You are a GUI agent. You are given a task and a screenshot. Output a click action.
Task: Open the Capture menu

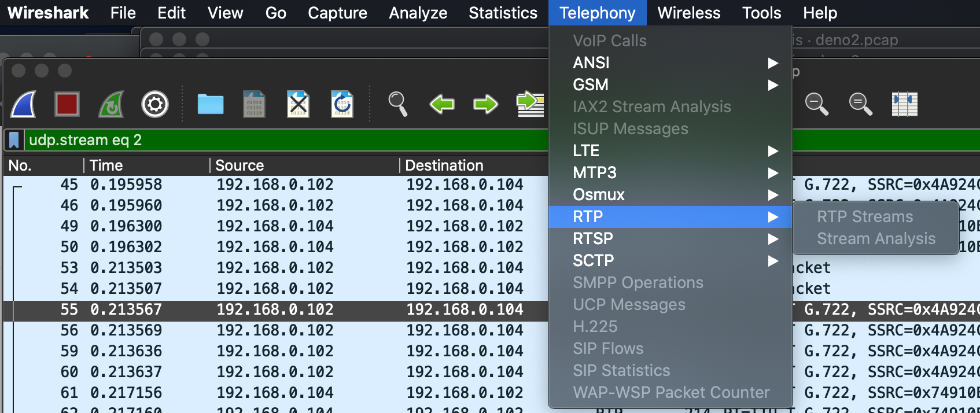338,13
